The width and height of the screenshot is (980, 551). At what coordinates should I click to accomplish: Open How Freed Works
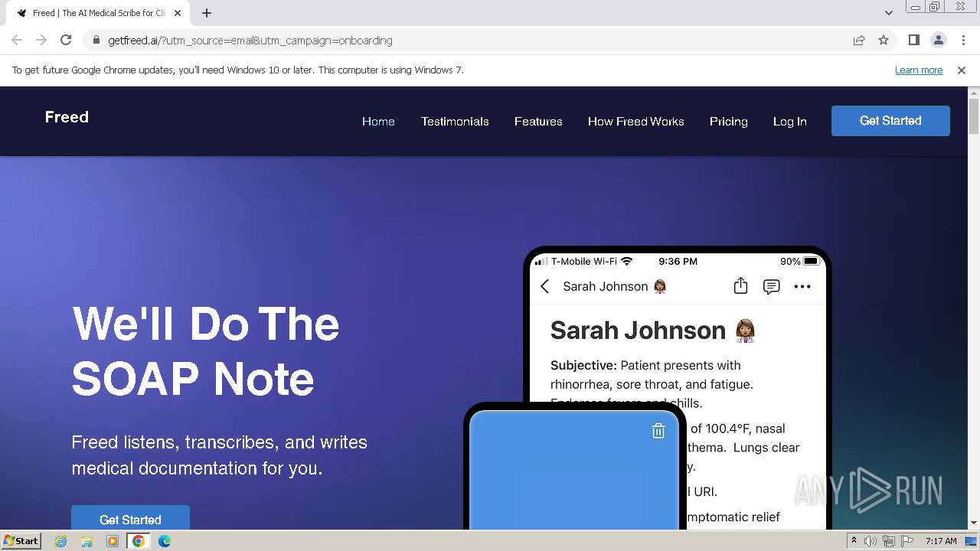point(636,121)
